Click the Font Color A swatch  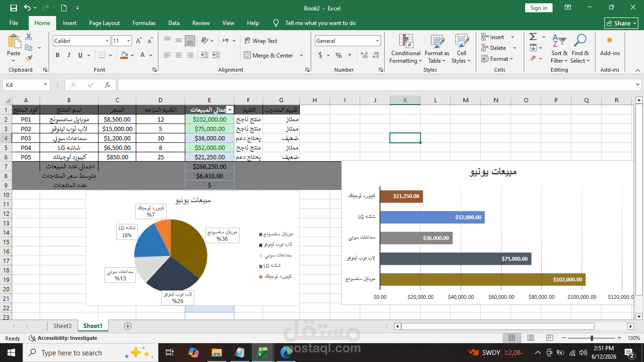click(x=142, y=55)
